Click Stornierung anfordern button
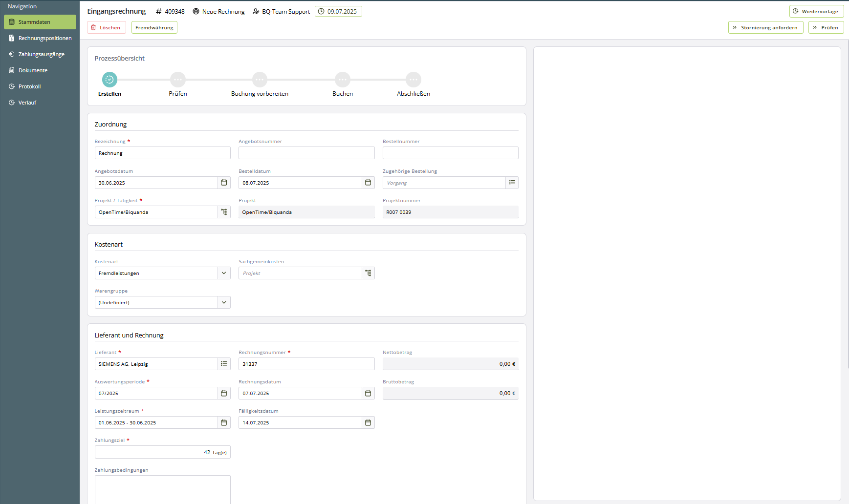This screenshot has height=504, width=849. pyautogui.click(x=765, y=27)
